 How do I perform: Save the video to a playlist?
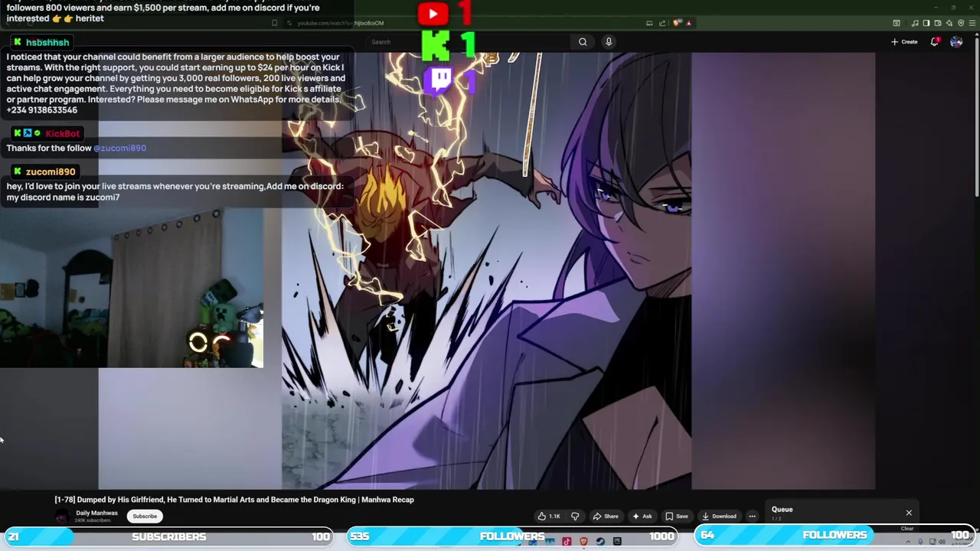[676, 516]
